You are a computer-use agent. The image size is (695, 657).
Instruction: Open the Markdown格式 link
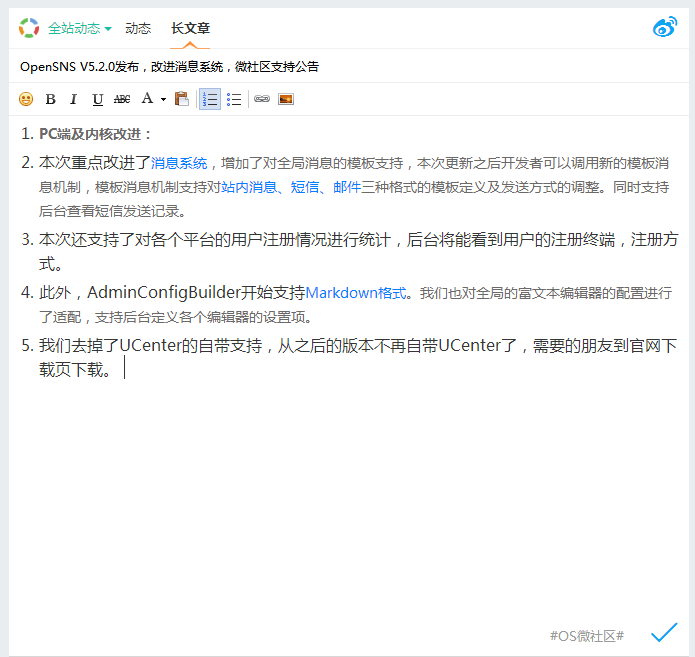point(356,293)
